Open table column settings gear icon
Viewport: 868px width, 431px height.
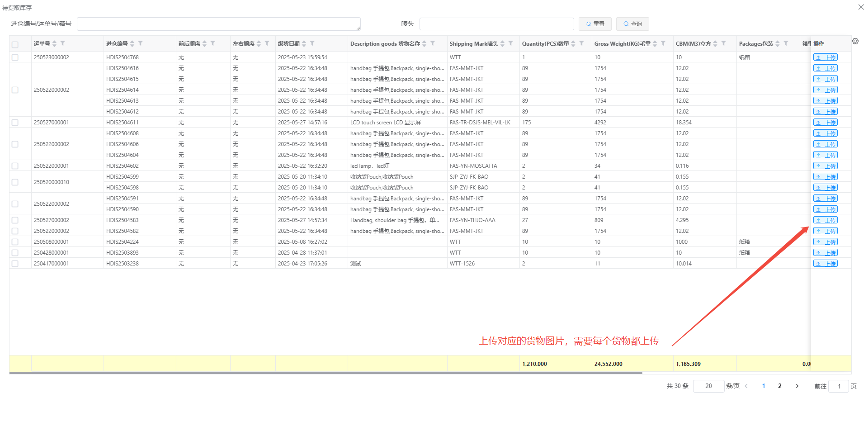coord(855,41)
